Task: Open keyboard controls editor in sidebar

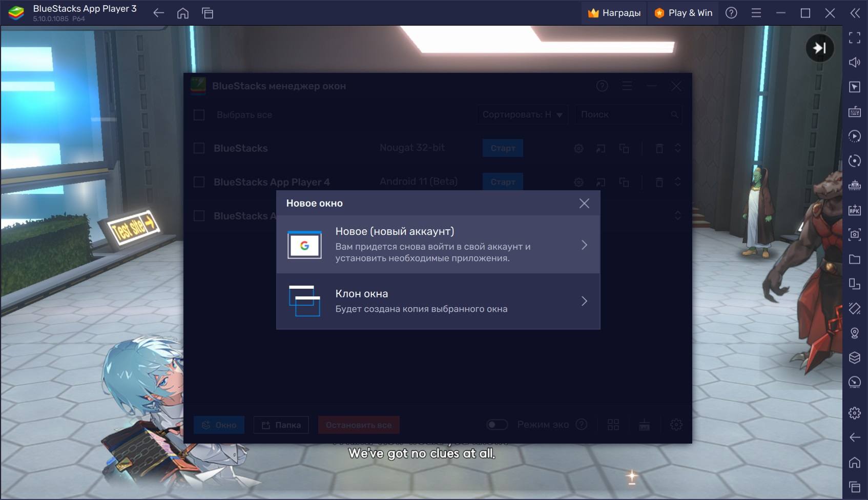Action: click(x=855, y=111)
